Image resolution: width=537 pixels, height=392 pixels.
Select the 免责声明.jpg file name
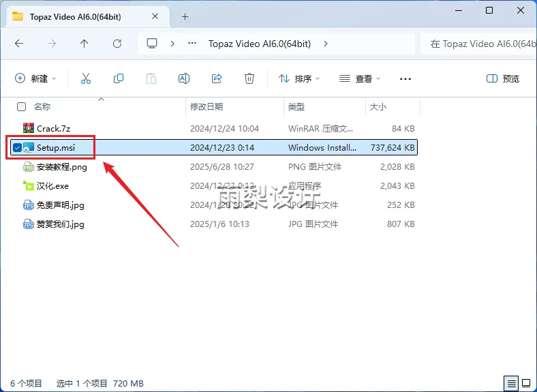[61, 205]
